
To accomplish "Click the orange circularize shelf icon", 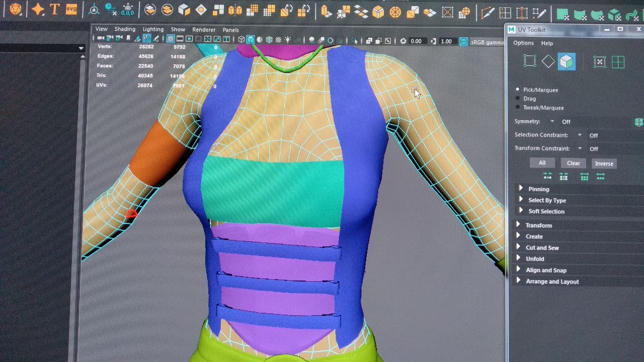I will [x=396, y=12].
